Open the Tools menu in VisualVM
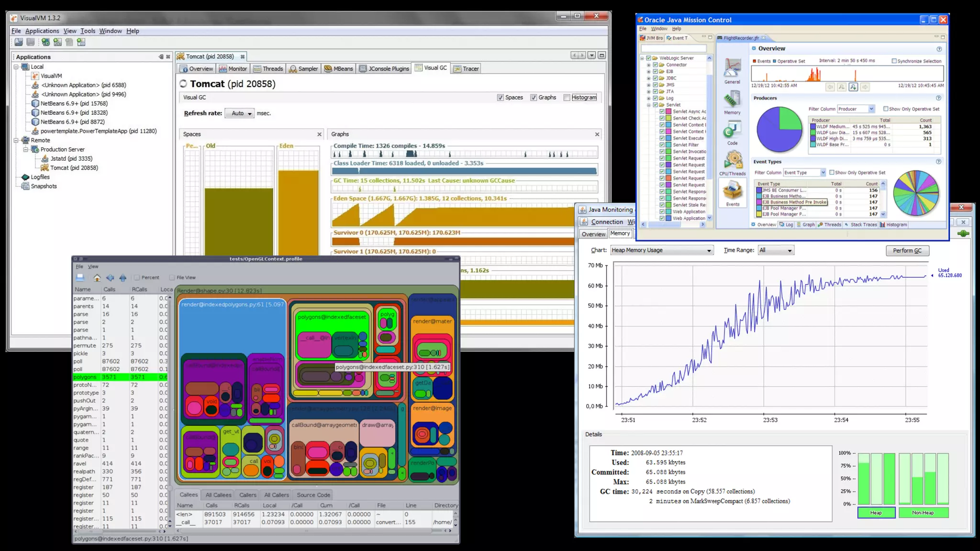 88,31
